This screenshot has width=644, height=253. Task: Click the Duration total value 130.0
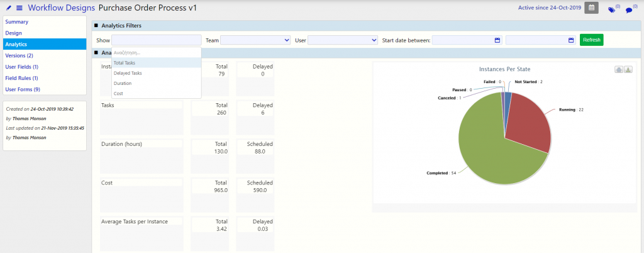(x=219, y=151)
